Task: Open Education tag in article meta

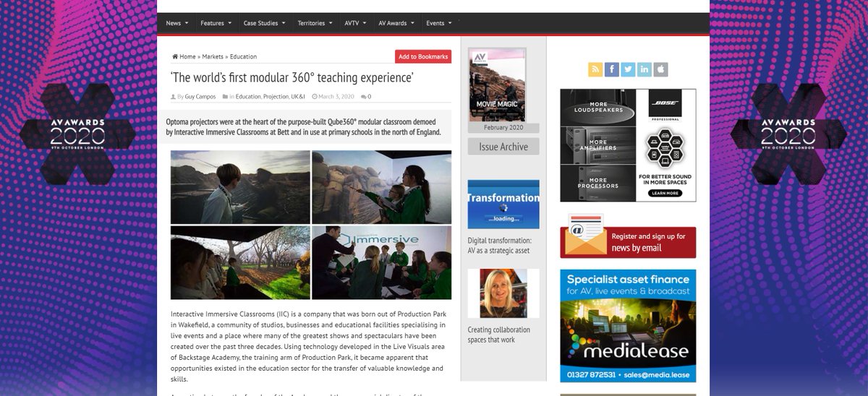Action: click(248, 96)
